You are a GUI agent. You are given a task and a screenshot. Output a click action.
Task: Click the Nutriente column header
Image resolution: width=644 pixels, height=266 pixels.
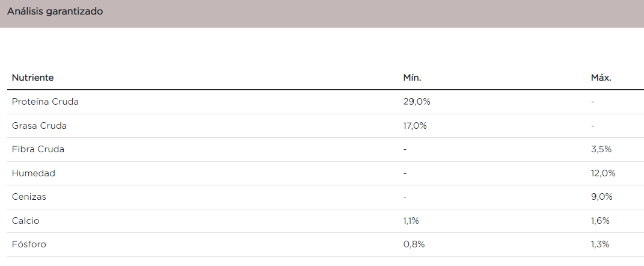(x=32, y=78)
